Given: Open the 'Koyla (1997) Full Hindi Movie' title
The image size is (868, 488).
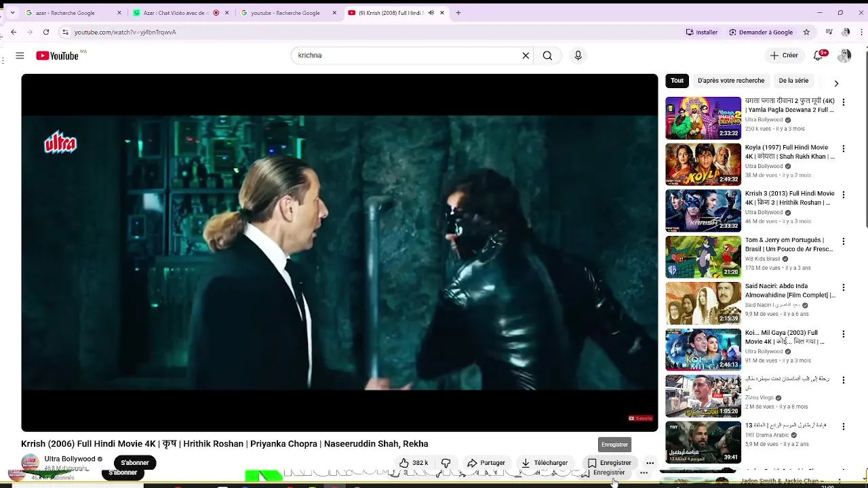Looking at the screenshot, I should click(x=790, y=152).
